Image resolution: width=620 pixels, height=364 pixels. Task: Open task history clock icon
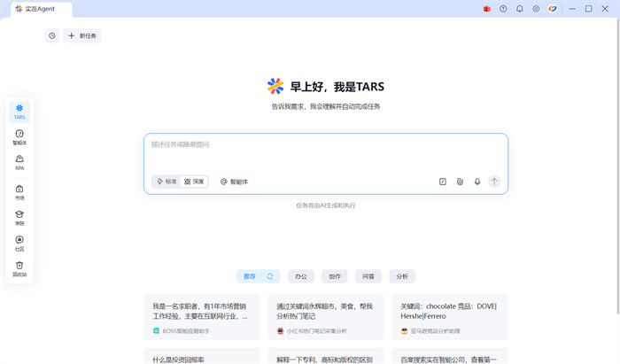(x=52, y=36)
